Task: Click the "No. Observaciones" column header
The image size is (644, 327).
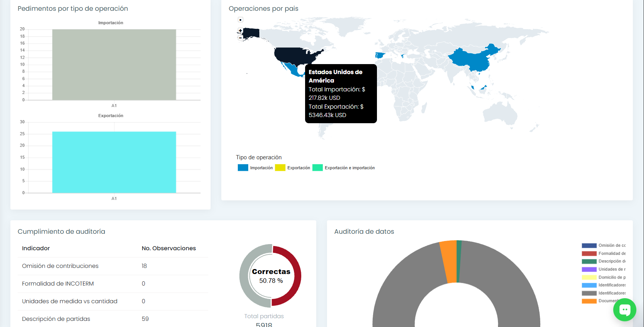Action: [x=169, y=248]
